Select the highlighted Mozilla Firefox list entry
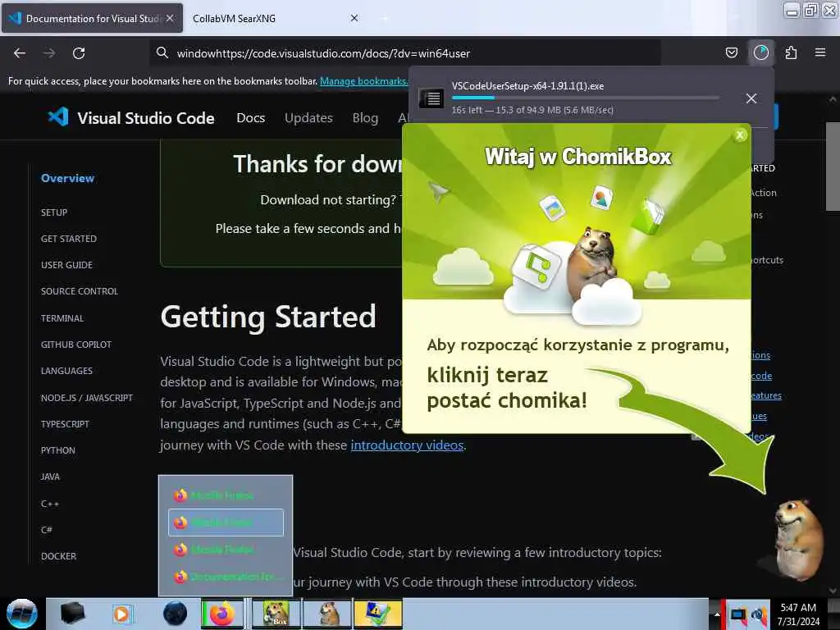Image resolution: width=840 pixels, height=630 pixels. point(226,523)
